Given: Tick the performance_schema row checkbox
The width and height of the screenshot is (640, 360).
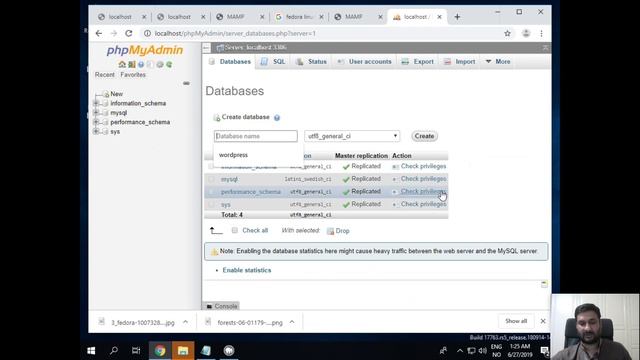Looking at the screenshot, I should (211, 192).
